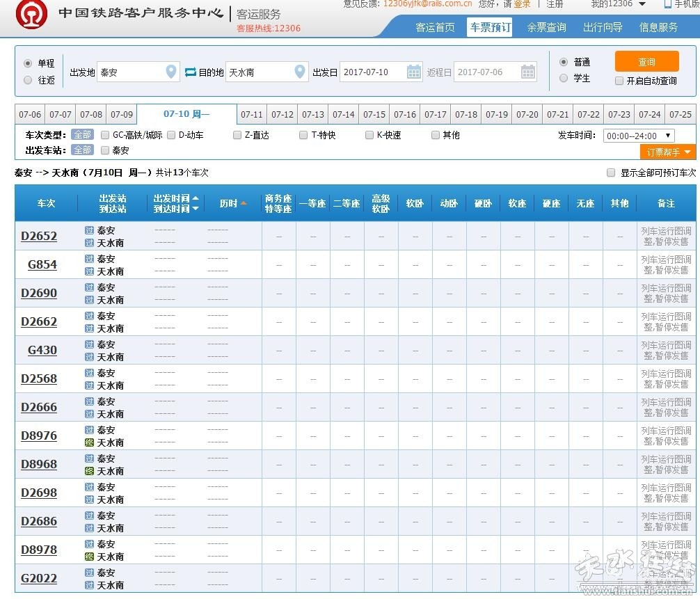This screenshot has width=700, height=599.
Task: Select the 往返 round-trip radio button
Action: point(28,80)
